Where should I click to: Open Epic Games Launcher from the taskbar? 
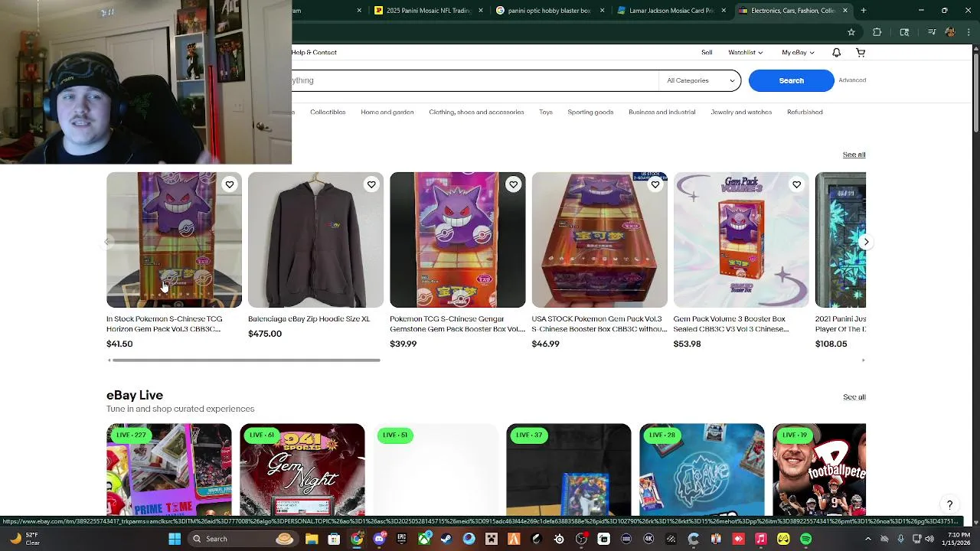pyautogui.click(x=402, y=539)
